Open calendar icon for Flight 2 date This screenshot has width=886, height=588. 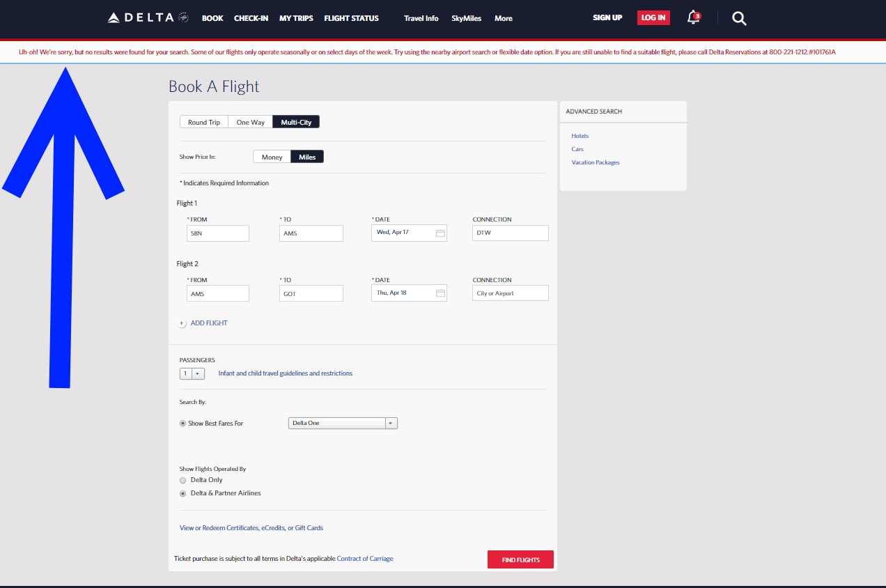pyautogui.click(x=440, y=293)
